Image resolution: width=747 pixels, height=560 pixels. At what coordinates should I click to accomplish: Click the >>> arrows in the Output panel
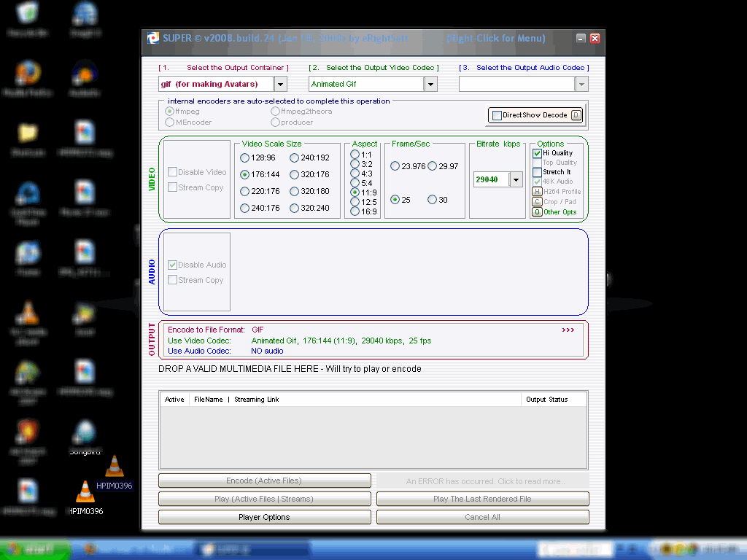tap(568, 330)
